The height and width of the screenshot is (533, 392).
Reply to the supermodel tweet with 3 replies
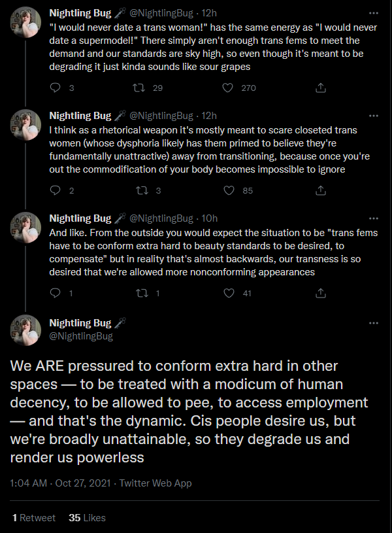pos(55,88)
